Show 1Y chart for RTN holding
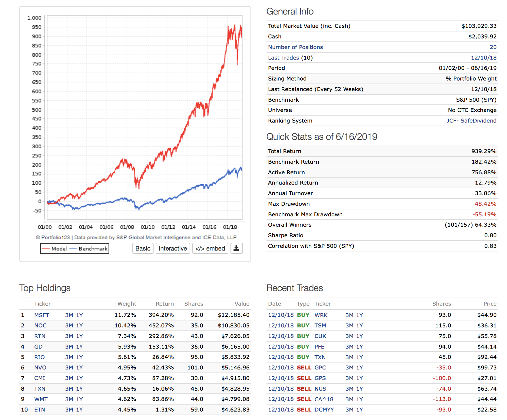This screenshot has height=420, width=507. 79,336
